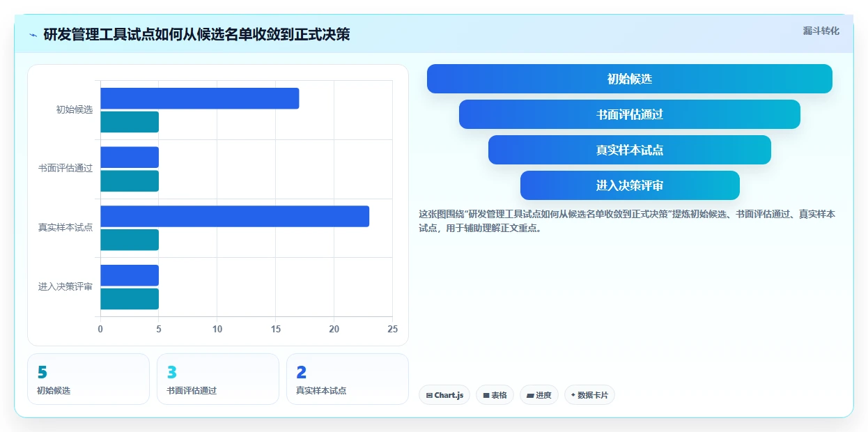Open the stat card showing 5 初始候选

pos(88,379)
